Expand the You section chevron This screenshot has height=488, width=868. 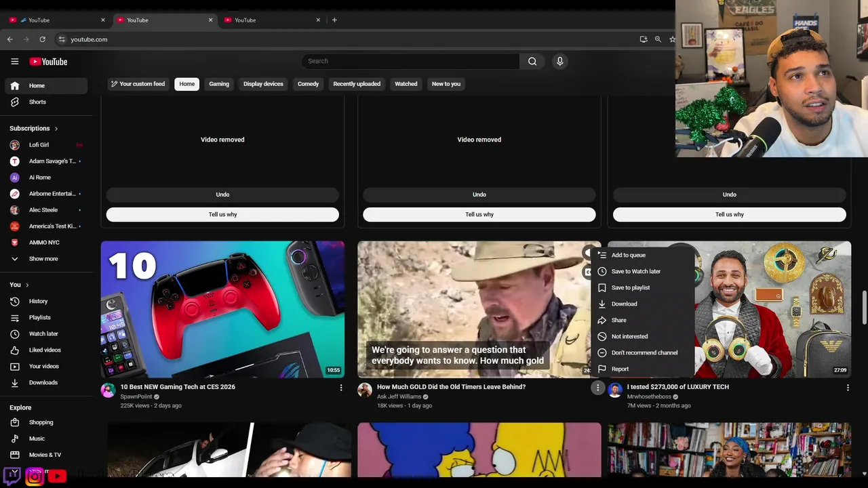(27, 285)
